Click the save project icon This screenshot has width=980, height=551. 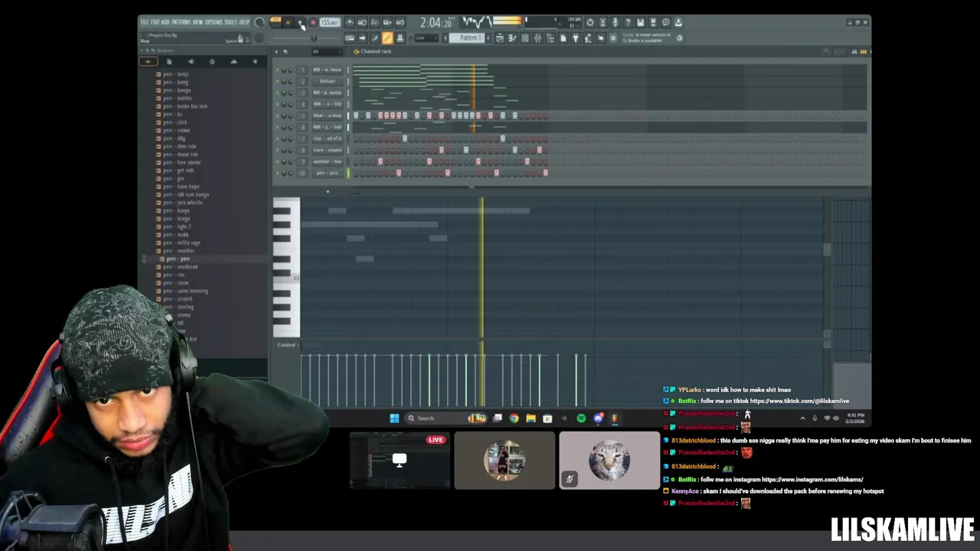tap(641, 22)
